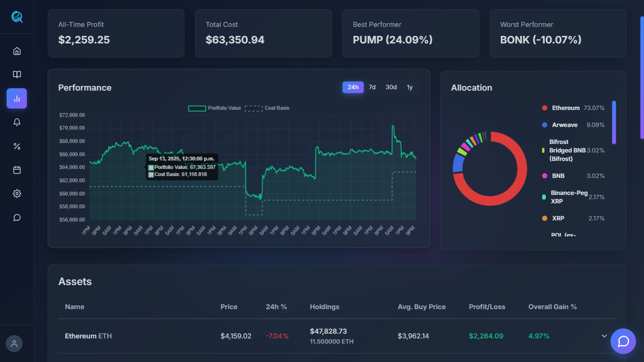Screen dimensions: 644x362
Task: Open the book icon in sidebar
Action: click(x=17, y=75)
